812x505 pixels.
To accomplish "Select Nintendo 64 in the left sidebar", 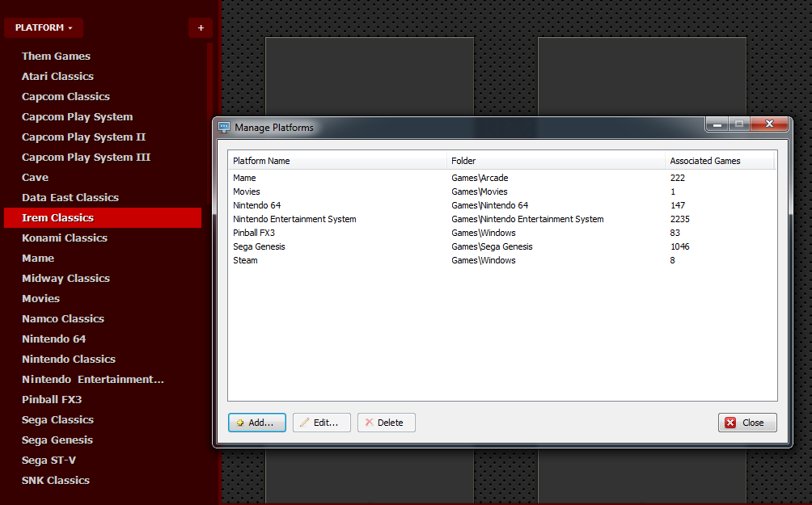I will [x=53, y=339].
